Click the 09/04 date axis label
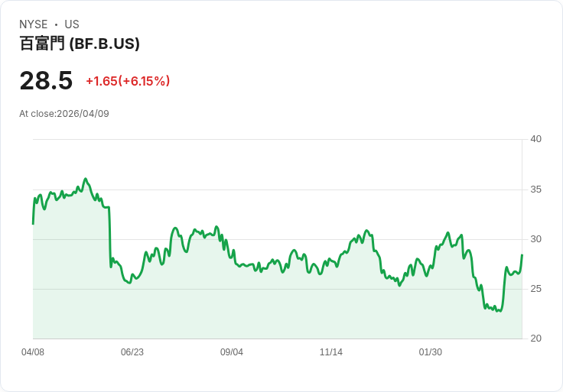 click(232, 352)
